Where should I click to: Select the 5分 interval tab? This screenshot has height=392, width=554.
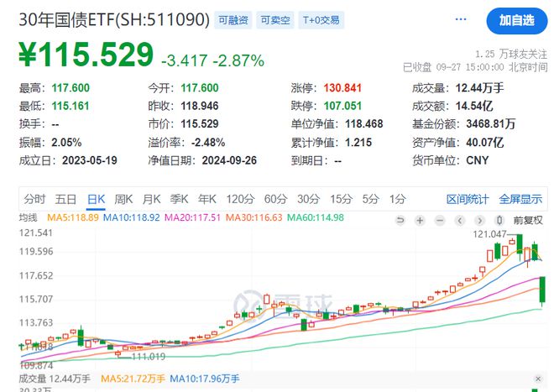point(371,199)
